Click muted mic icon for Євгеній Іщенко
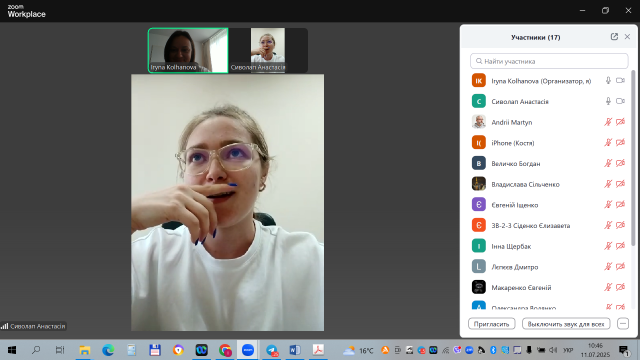Image resolution: width=640 pixels, height=360 pixels. 608,204
